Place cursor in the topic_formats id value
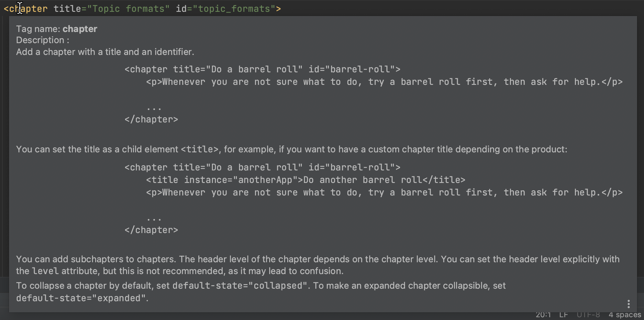The image size is (644, 320). (x=234, y=8)
